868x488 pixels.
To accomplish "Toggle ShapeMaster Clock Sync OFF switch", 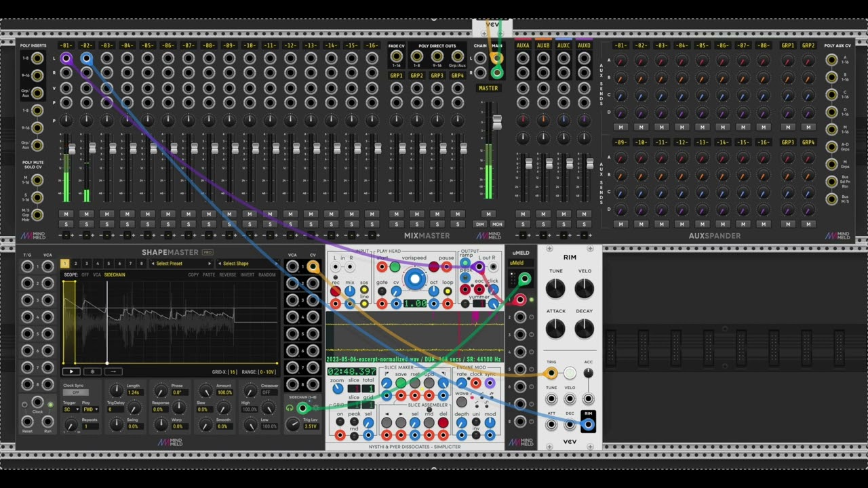I will coord(76,392).
